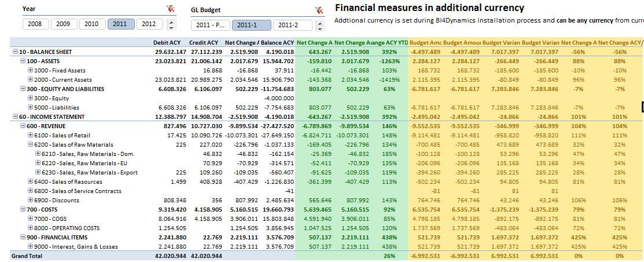Collapse 300 - EQUITY AND LIABILITIES group
The image size is (644, 262).
(23, 89)
